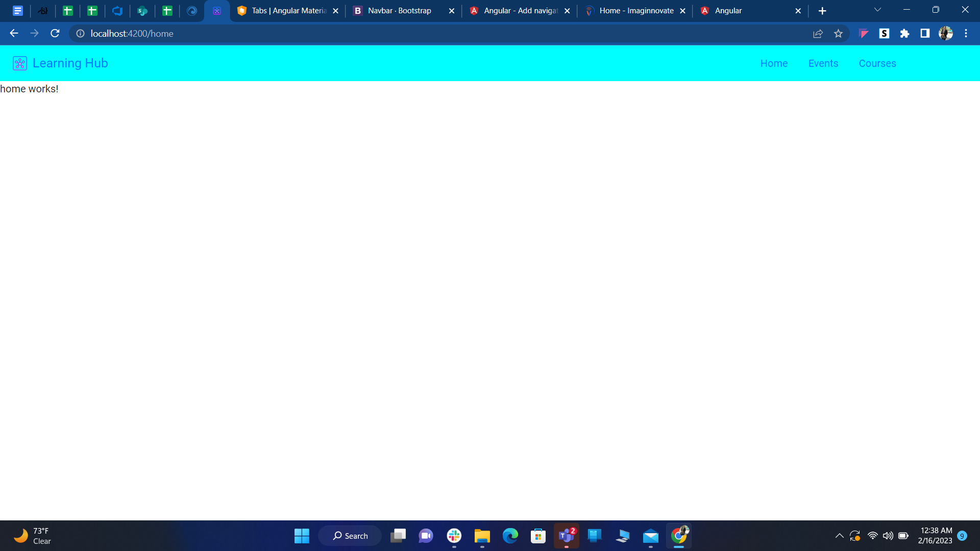This screenshot has width=980, height=551.
Task: Go back using the back arrow
Action: coord(14,34)
